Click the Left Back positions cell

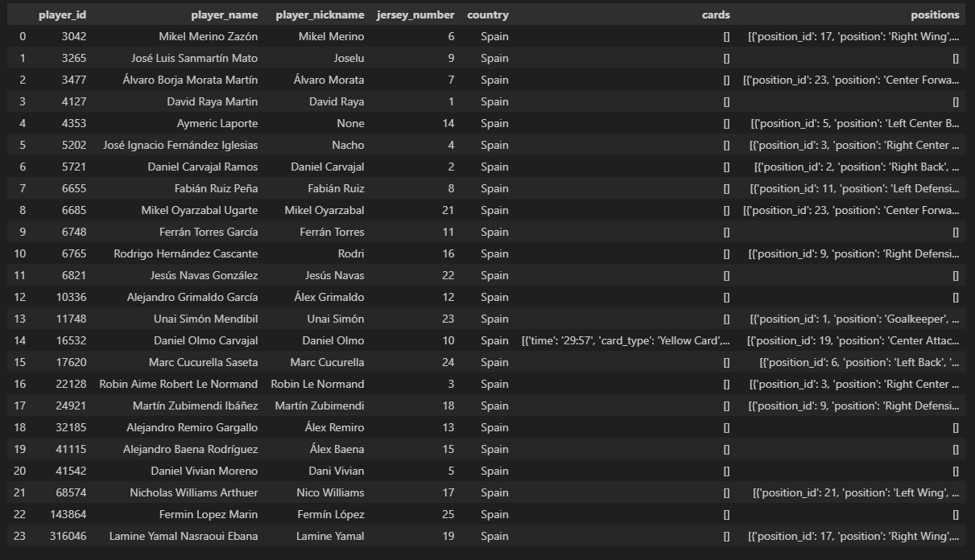860,362
